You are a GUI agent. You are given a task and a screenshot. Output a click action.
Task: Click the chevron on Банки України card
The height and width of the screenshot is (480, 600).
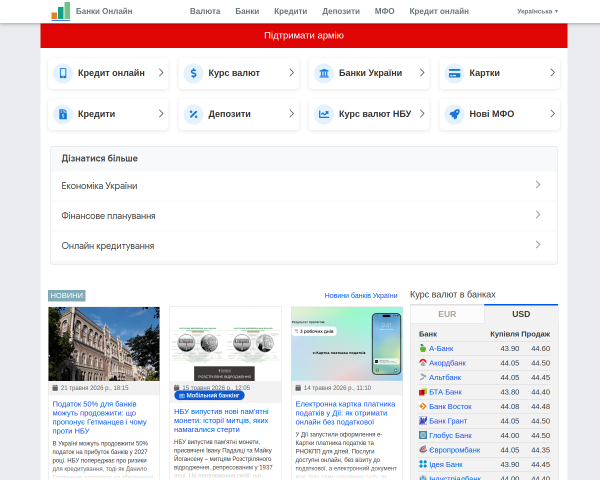coord(422,73)
